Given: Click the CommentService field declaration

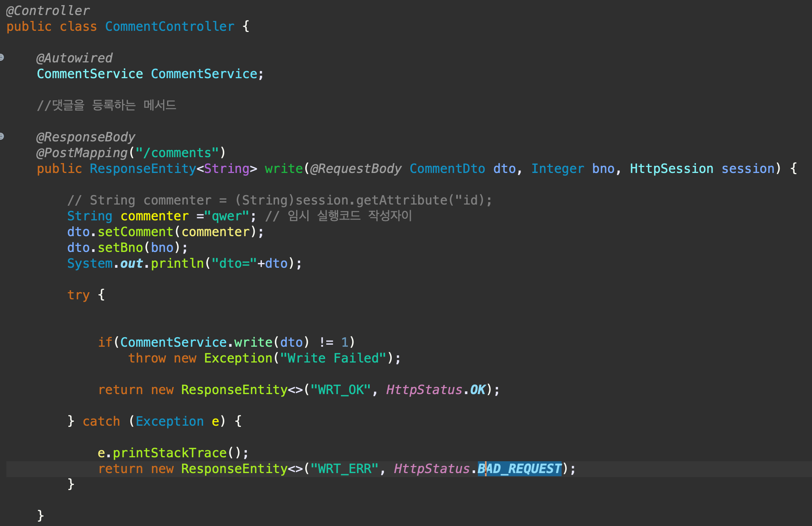Looking at the screenshot, I should coord(150,74).
